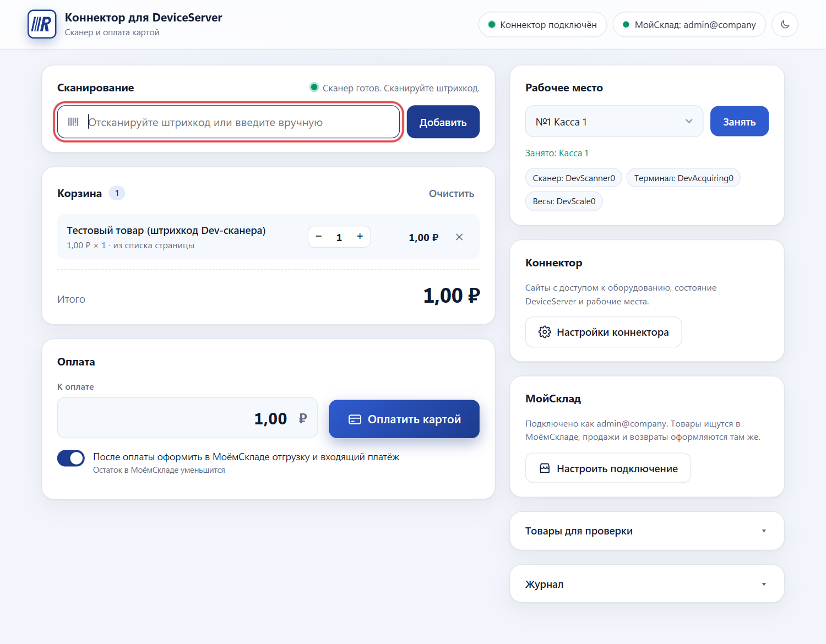Click Очистить to clear the cart

452,194
